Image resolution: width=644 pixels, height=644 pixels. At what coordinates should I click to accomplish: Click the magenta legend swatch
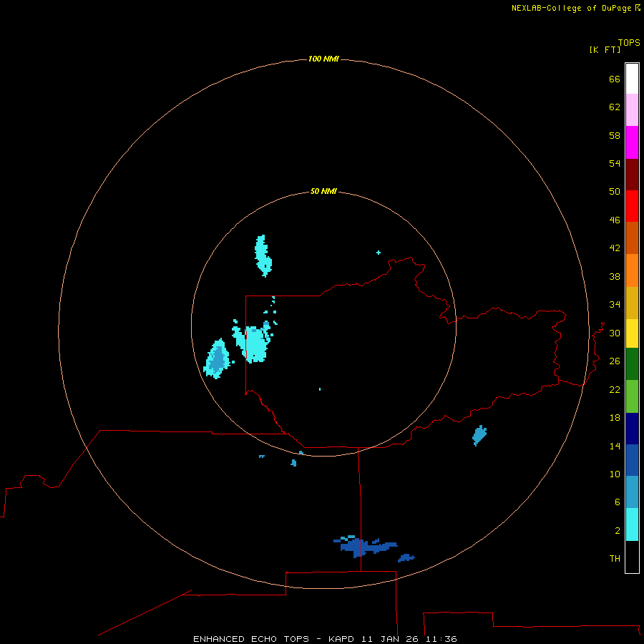pyautogui.click(x=632, y=142)
